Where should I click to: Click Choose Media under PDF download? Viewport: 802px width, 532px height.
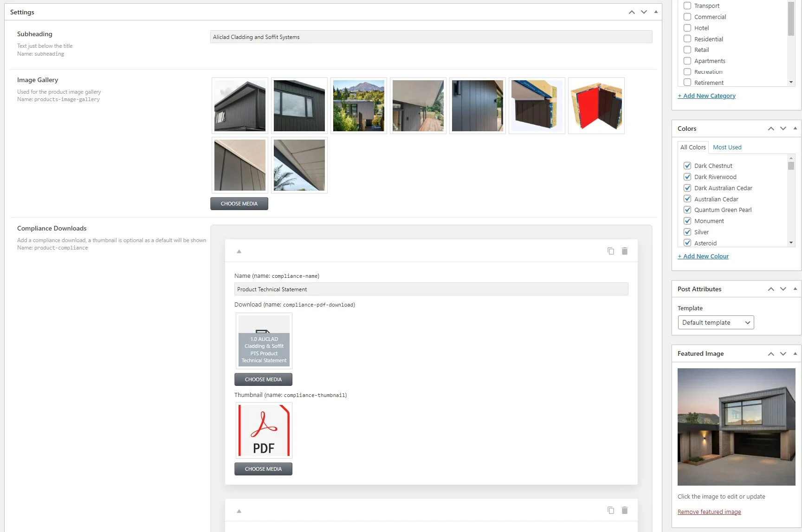coord(263,379)
